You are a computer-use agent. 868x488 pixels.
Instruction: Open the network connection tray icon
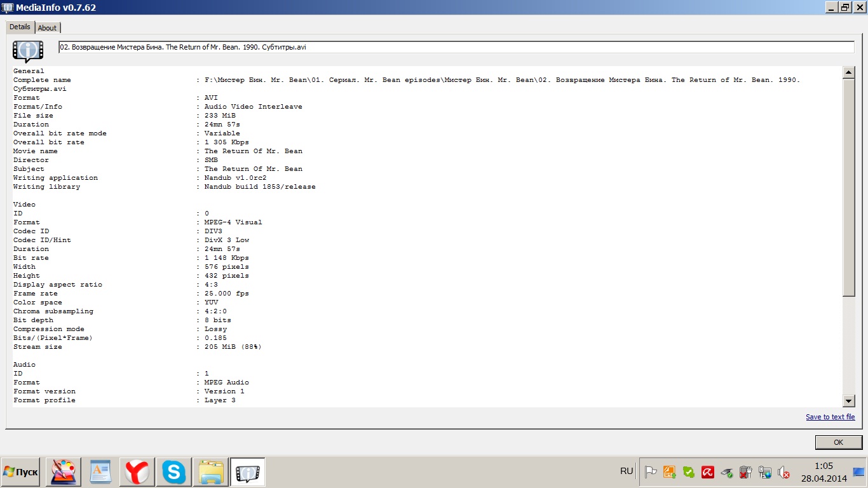pyautogui.click(x=765, y=472)
